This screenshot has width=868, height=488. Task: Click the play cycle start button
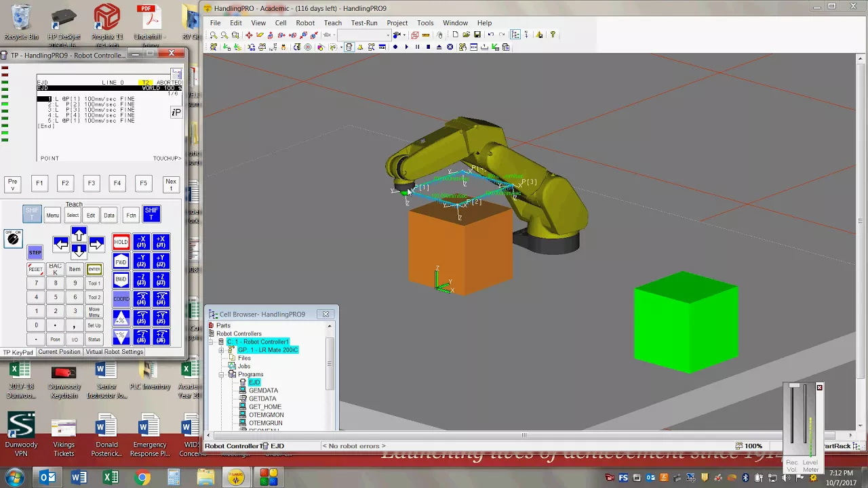[406, 47]
